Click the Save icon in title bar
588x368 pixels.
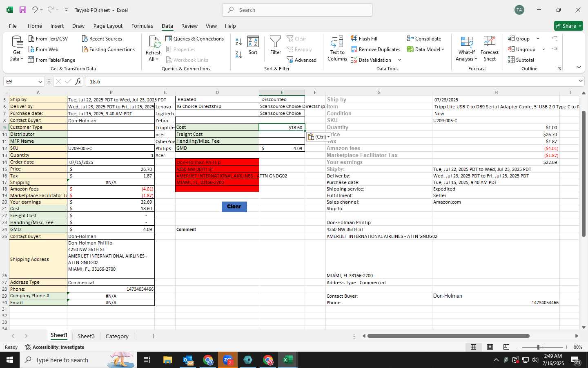click(23, 10)
